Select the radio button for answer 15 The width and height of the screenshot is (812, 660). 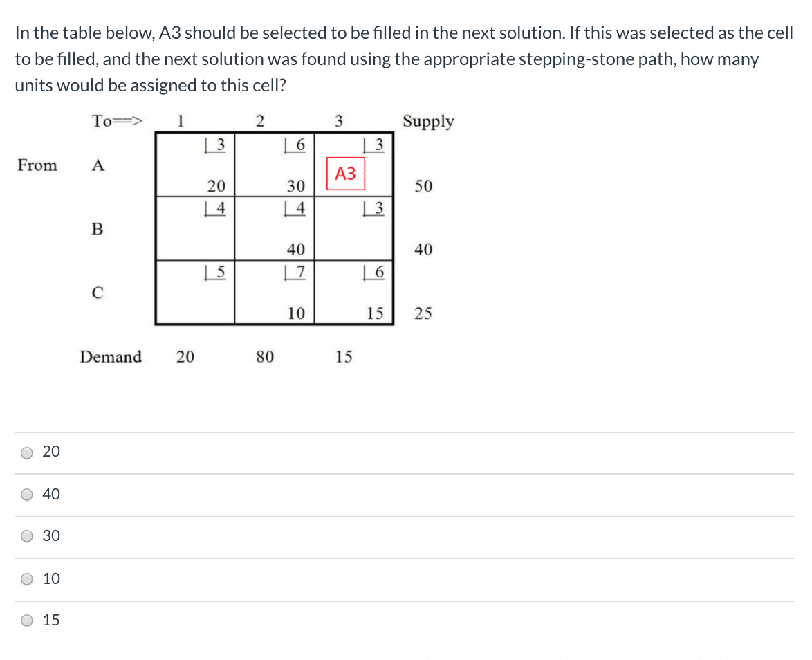(26, 621)
